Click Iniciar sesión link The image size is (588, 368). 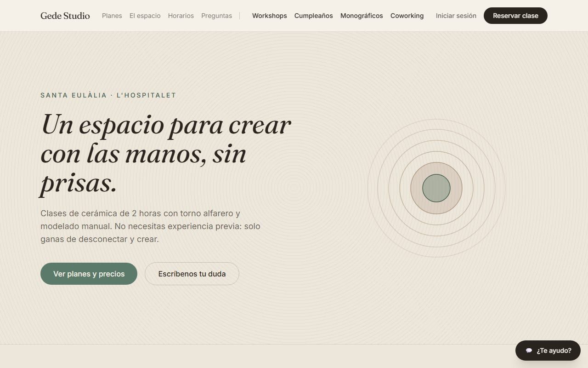pyautogui.click(x=456, y=16)
